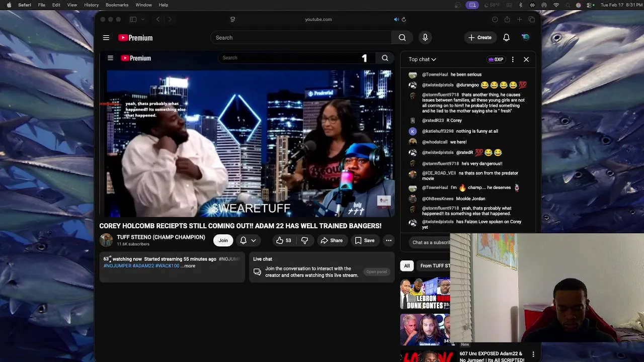Open the View menu
This screenshot has width=644, height=362.
(72, 5)
